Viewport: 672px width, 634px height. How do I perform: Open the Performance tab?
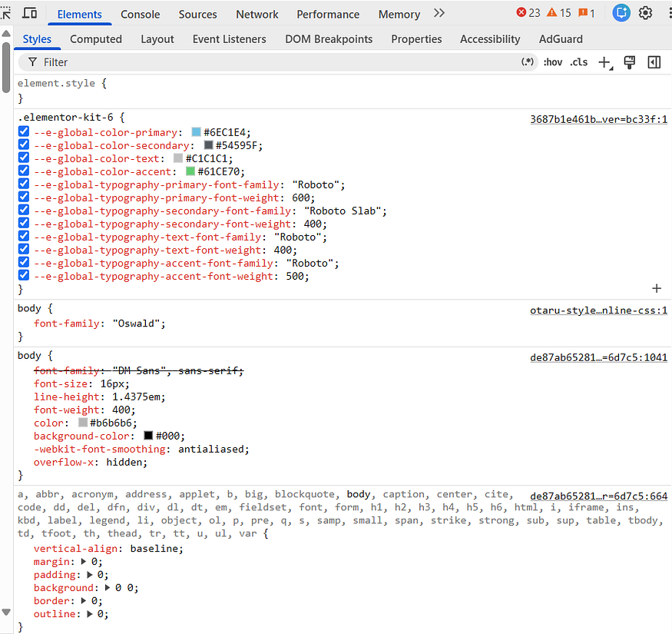[x=328, y=14]
